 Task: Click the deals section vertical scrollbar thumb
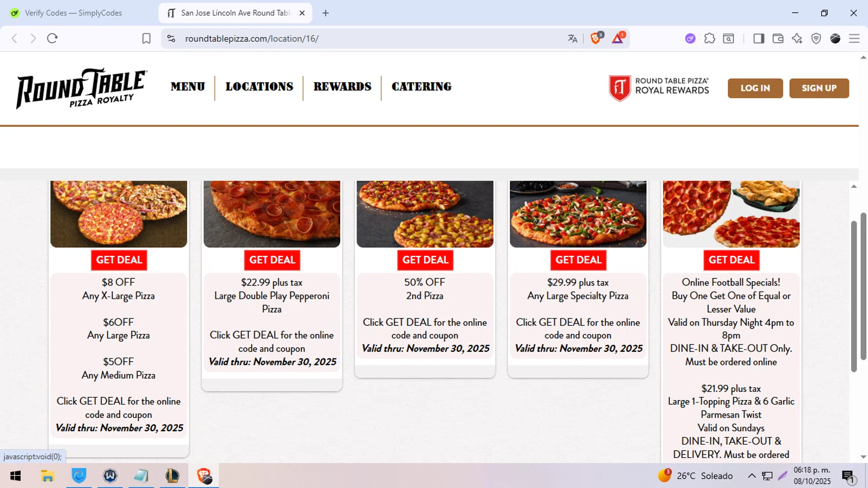pos(854,296)
